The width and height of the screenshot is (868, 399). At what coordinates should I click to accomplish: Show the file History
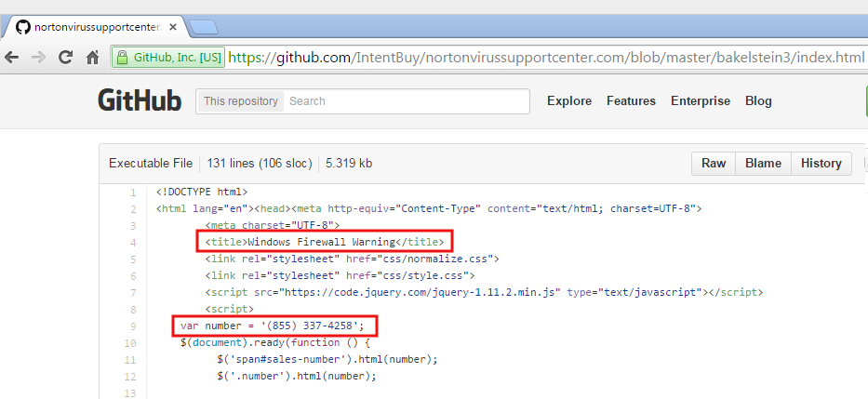tap(821, 164)
